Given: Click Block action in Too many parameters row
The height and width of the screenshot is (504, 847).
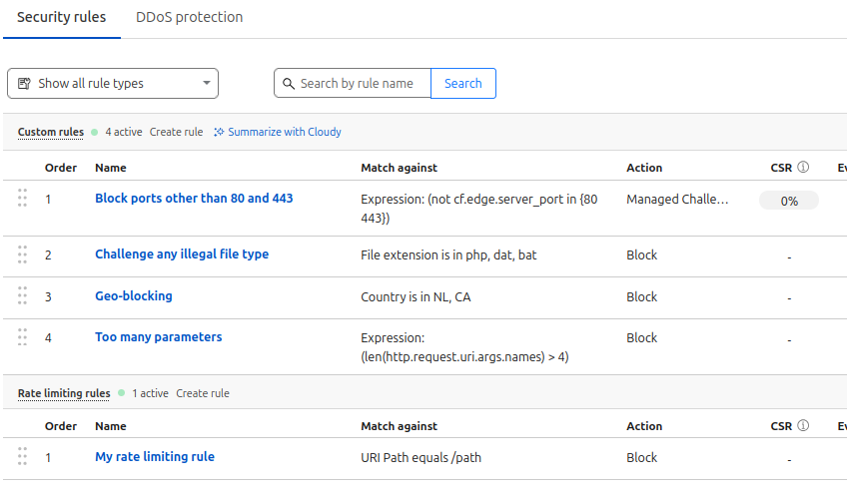Looking at the screenshot, I should (x=641, y=337).
